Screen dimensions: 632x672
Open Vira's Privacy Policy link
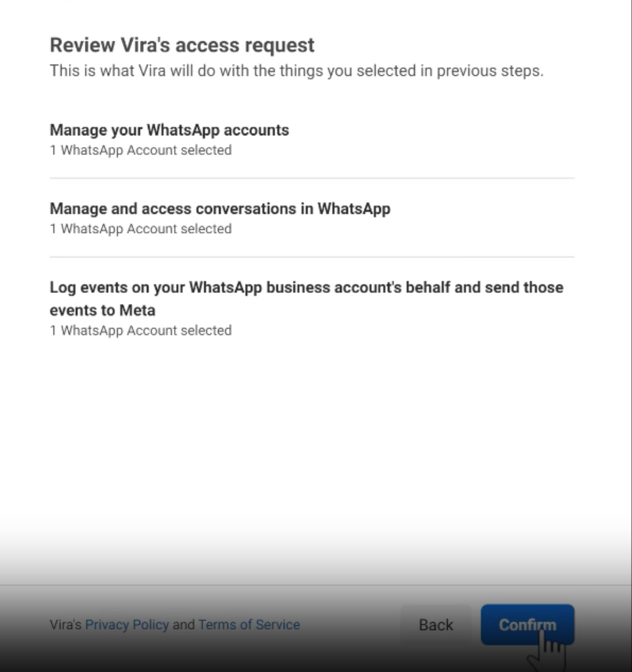coord(127,624)
